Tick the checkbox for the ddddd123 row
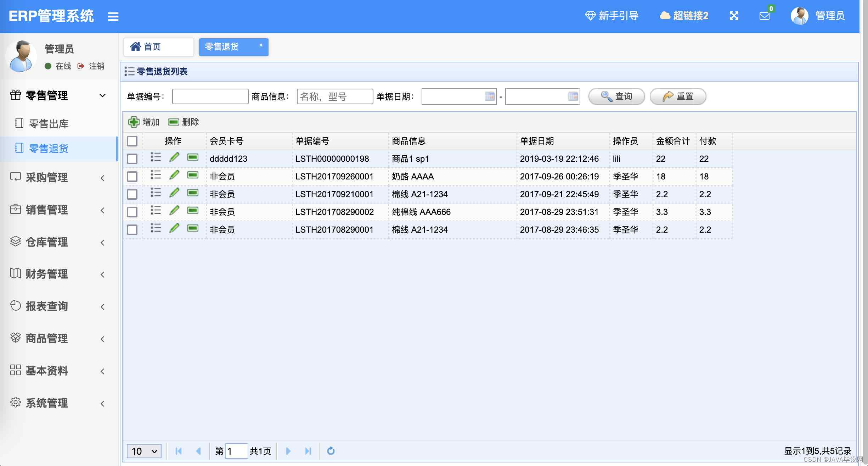The image size is (868, 466). 132,159
